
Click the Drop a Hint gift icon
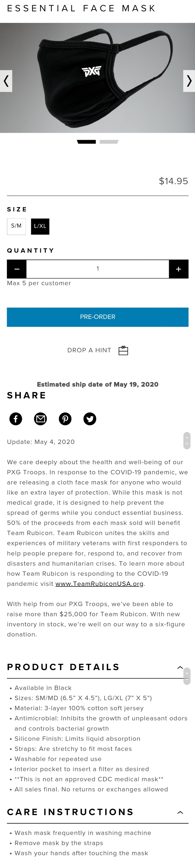pyautogui.click(x=123, y=350)
